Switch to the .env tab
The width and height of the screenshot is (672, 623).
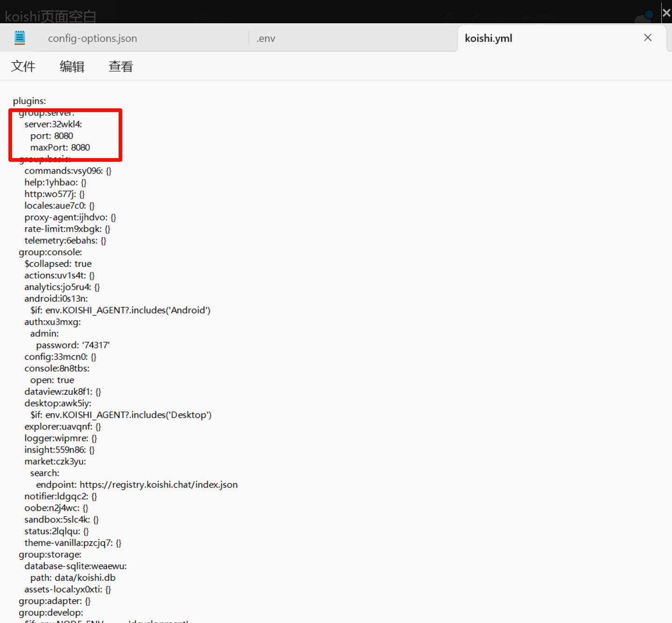point(266,38)
